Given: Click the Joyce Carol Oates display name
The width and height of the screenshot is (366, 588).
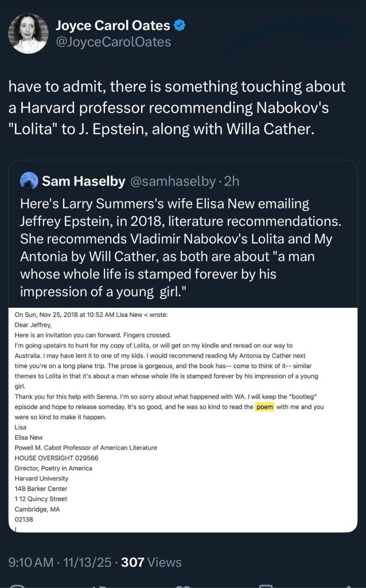Looking at the screenshot, I should [x=112, y=25].
